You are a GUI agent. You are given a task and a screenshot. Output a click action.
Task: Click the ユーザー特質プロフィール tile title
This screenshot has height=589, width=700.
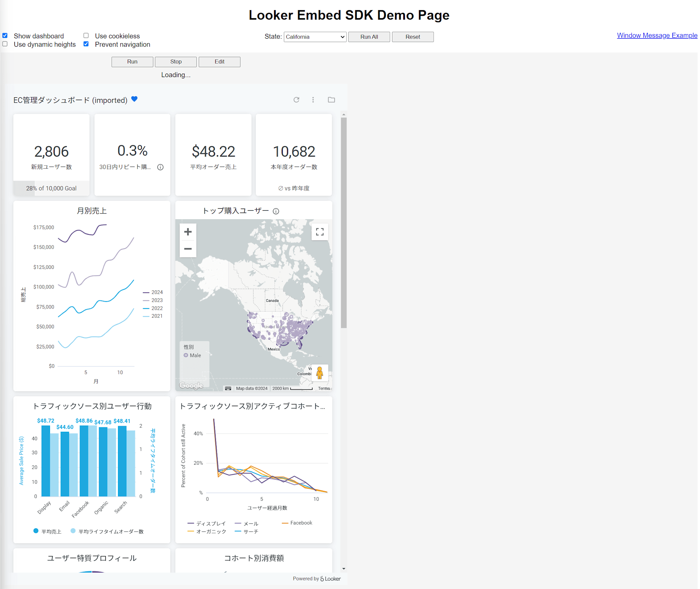click(x=92, y=559)
